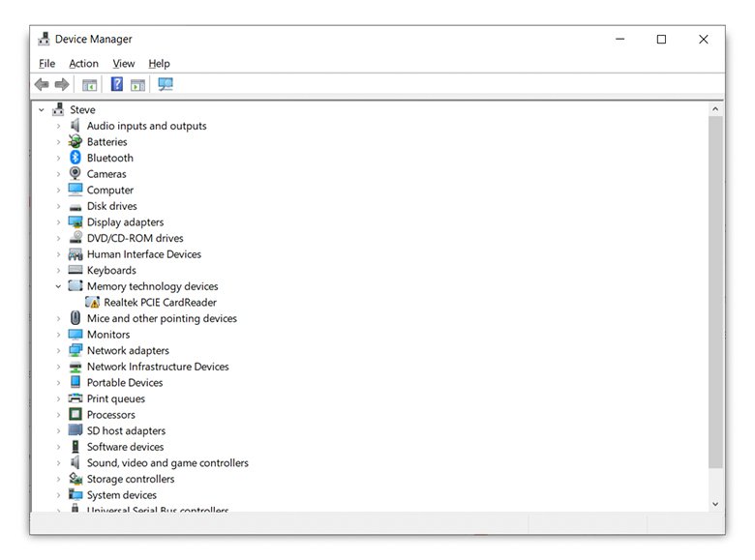Click the Show/Hide Console Tree toolbar icon
Screen dimensions: 755x560
(90, 85)
